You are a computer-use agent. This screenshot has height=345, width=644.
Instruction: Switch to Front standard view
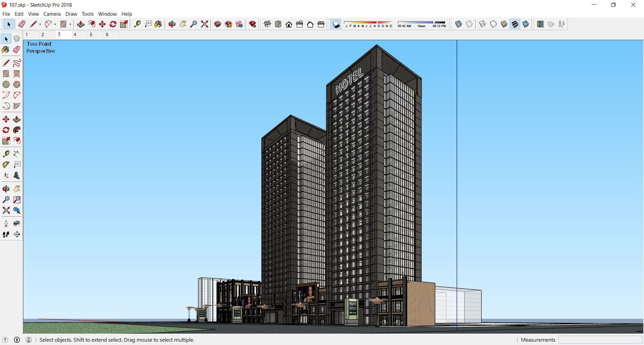click(289, 24)
